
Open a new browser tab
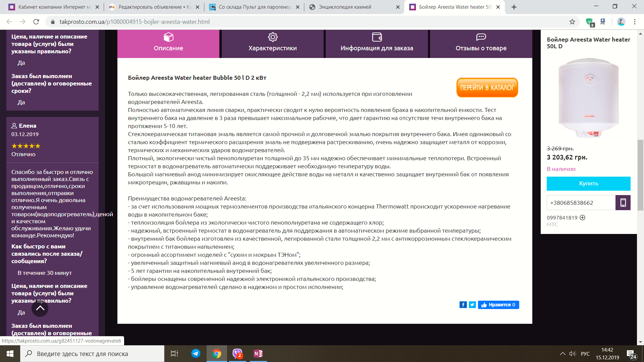coord(514,7)
